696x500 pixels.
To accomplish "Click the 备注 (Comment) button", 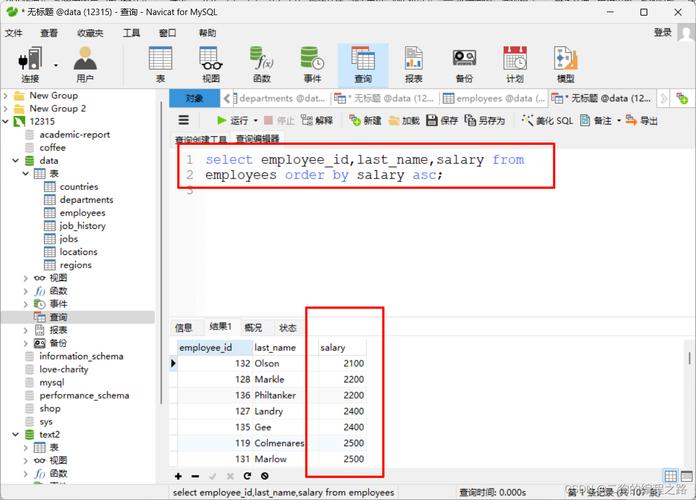I will (x=596, y=120).
